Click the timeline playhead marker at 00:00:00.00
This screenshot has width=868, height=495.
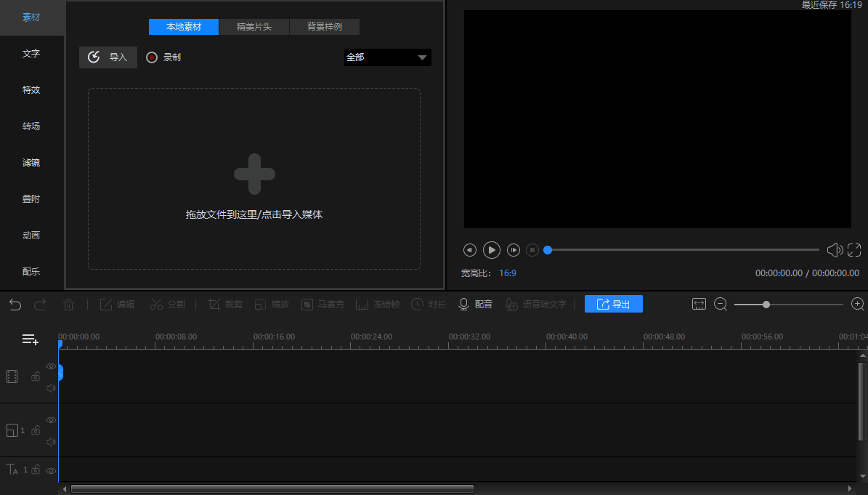(x=60, y=345)
